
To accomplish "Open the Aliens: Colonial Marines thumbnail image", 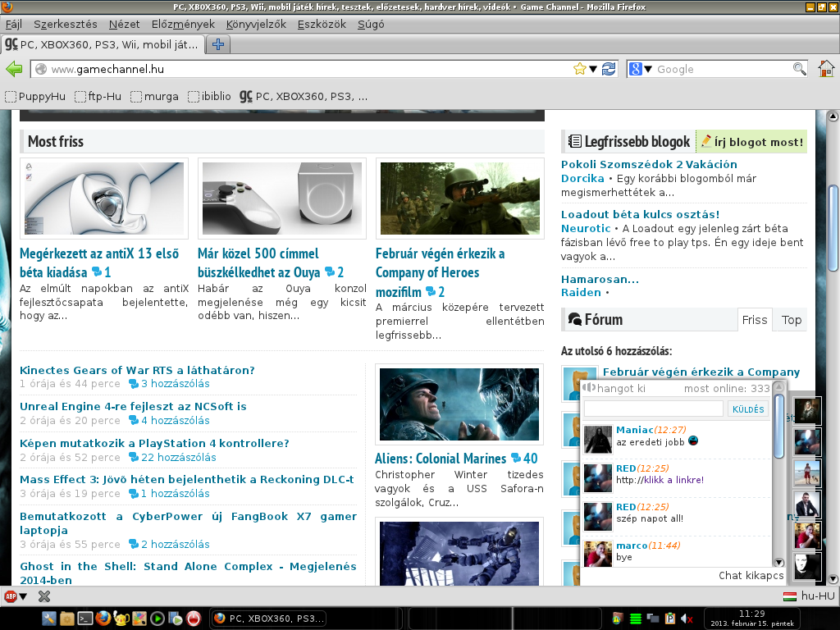I will tap(459, 404).
